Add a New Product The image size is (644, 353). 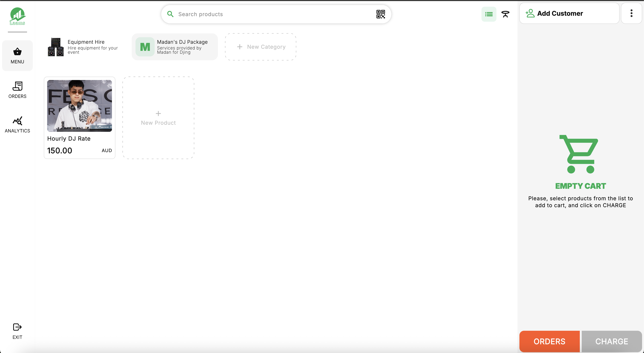point(158,118)
